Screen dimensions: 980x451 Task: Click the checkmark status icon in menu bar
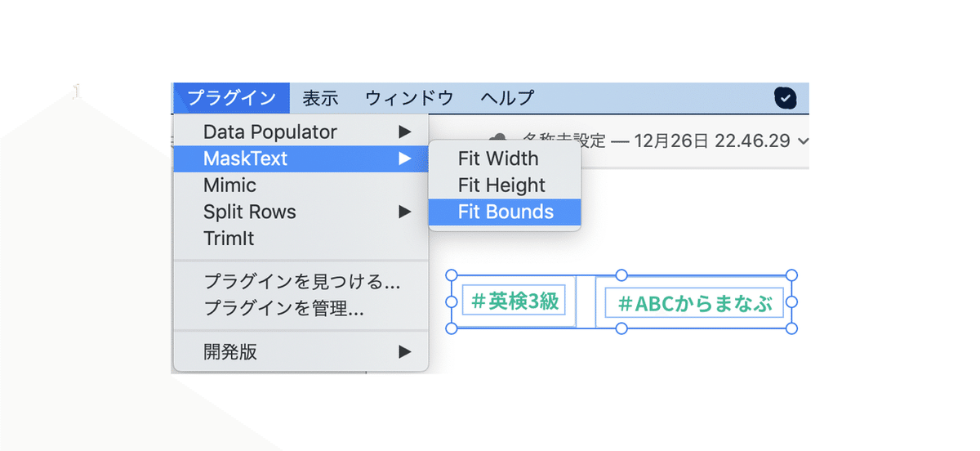[785, 98]
